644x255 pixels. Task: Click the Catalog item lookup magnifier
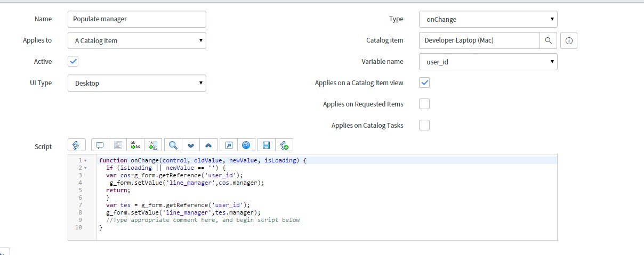pyautogui.click(x=549, y=40)
